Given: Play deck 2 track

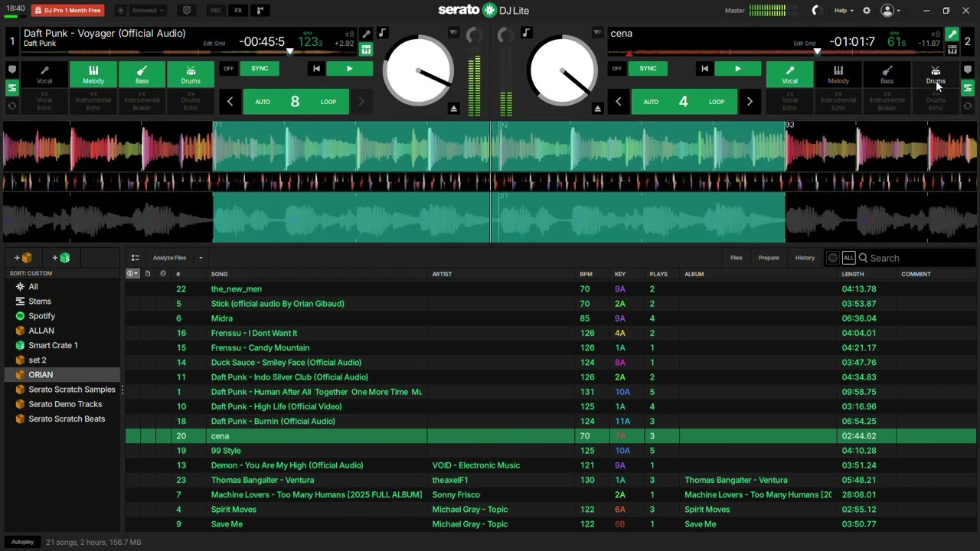Looking at the screenshot, I should (x=737, y=69).
